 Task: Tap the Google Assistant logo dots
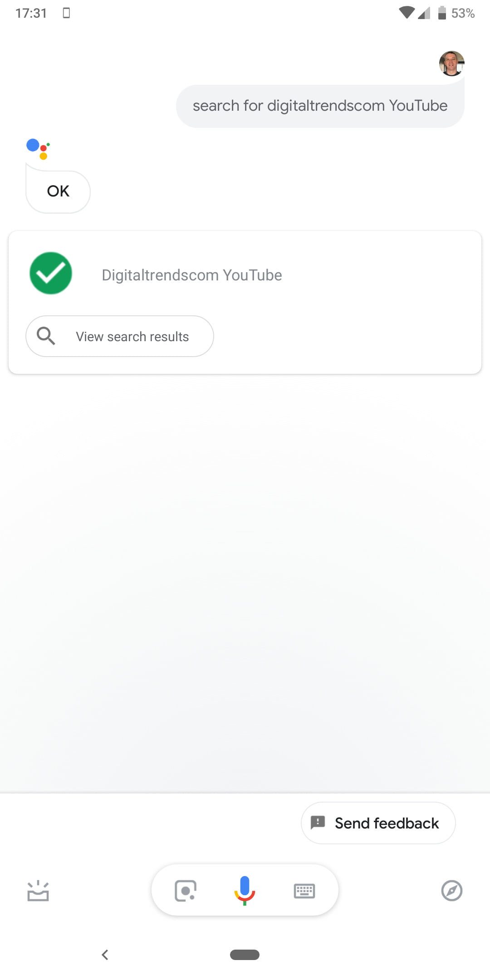pyautogui.click(x=38, y=149)
